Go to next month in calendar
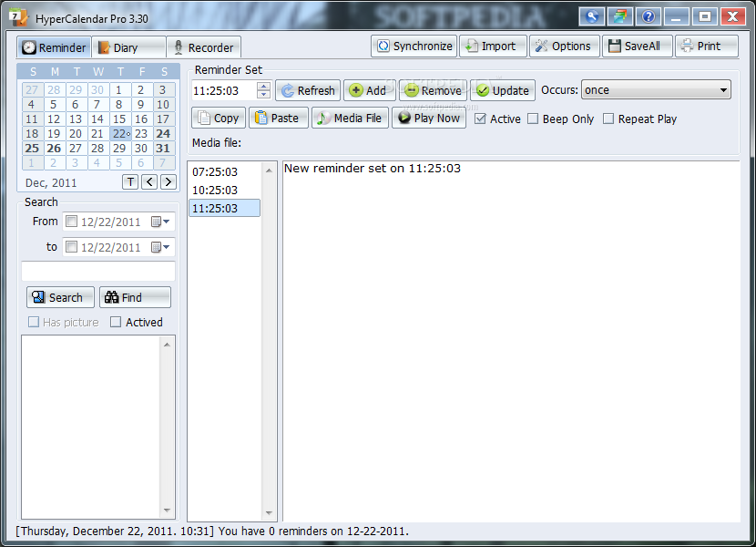Screen dimensions: 756x547 coord(168,182)
